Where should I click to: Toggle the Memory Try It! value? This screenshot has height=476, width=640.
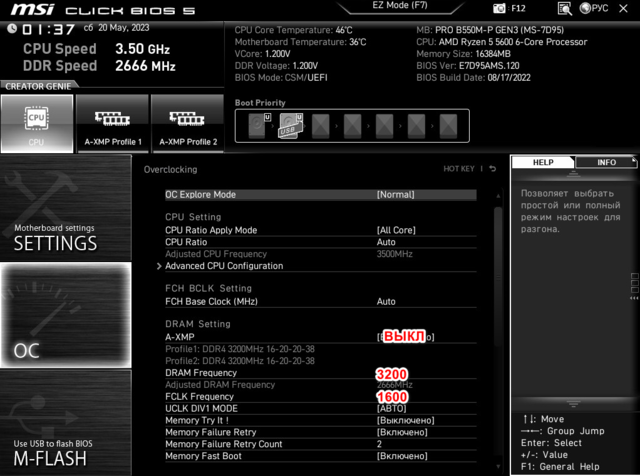tap(405, 421)
